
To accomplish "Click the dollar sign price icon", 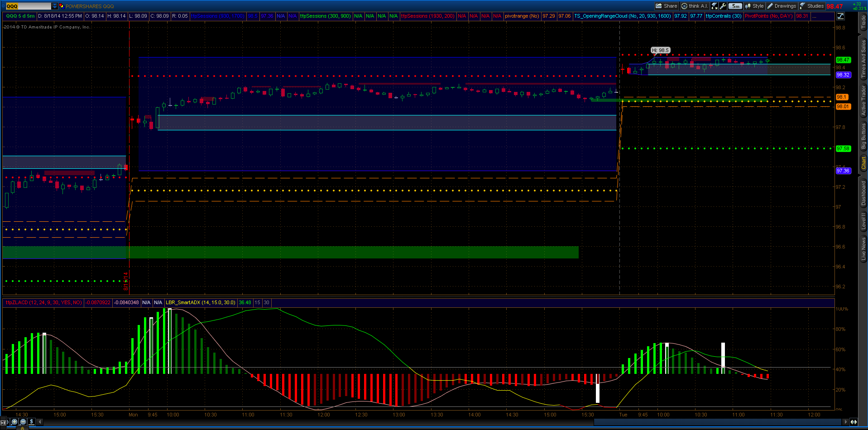I will point(32,422).
